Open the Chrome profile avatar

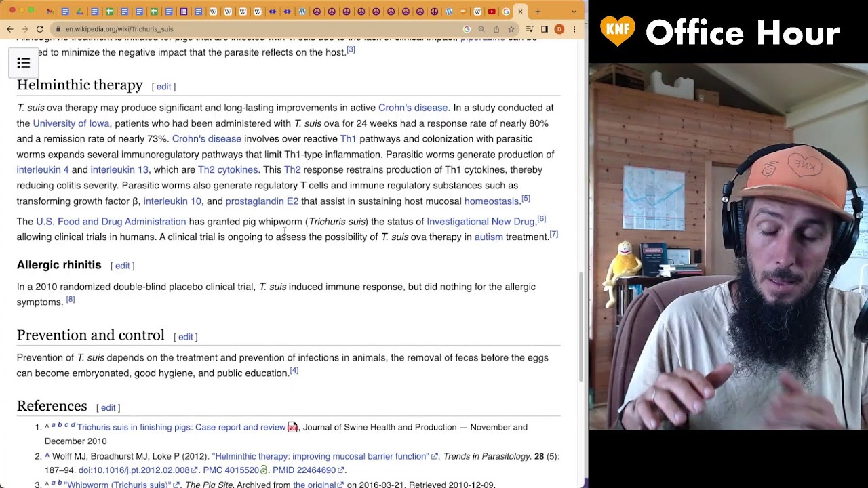tap(559, 29)
